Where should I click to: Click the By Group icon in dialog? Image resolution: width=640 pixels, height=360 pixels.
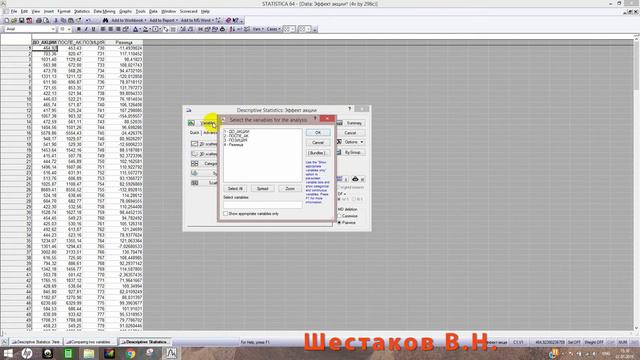339,152
